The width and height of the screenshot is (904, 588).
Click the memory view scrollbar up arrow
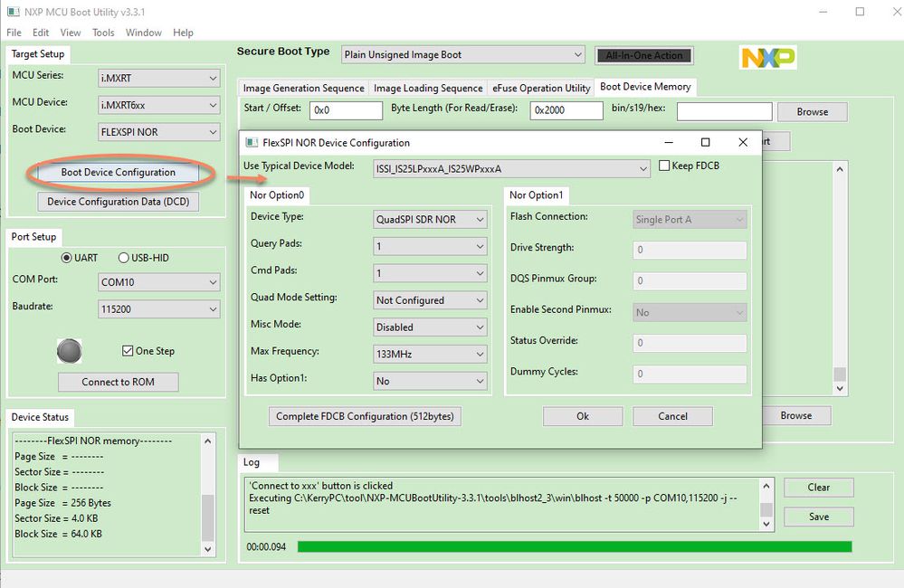(840, 169)
